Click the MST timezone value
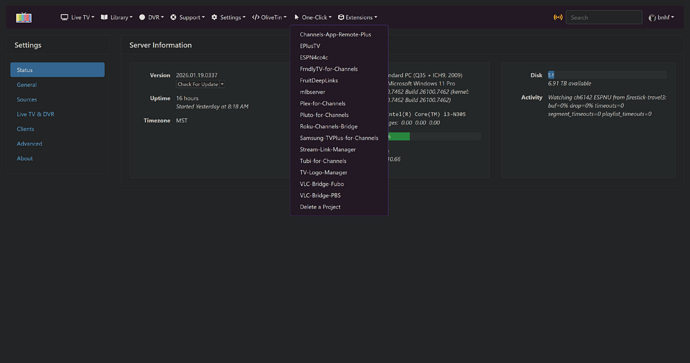The image size is (690, 363). (x=182, y=121)
